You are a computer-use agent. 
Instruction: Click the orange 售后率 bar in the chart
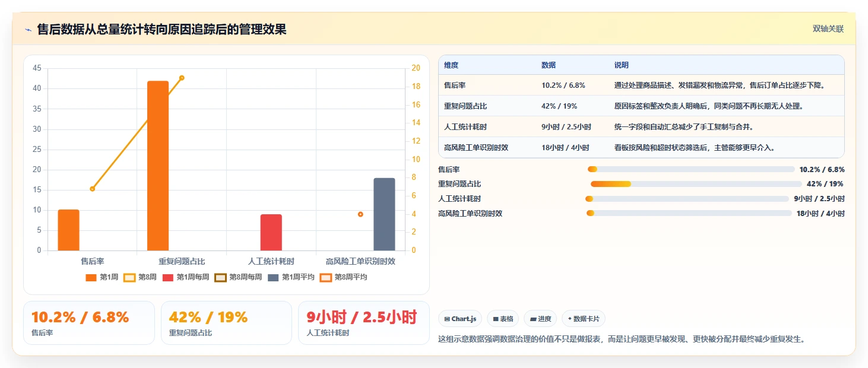point(68,230)
